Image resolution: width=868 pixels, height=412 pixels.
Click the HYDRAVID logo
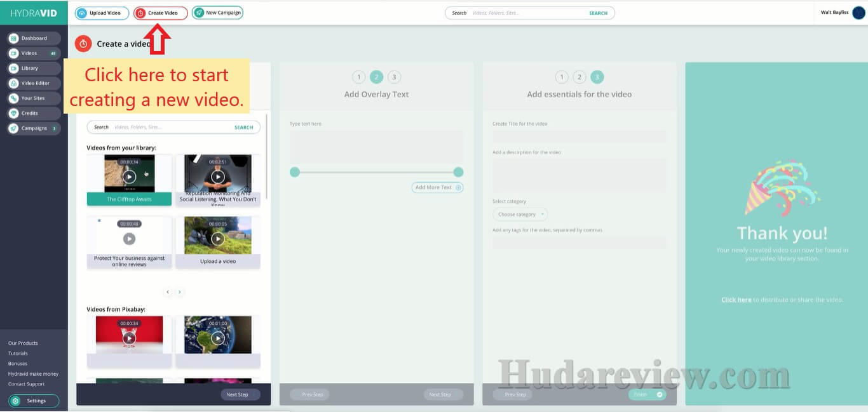(34, 13)
